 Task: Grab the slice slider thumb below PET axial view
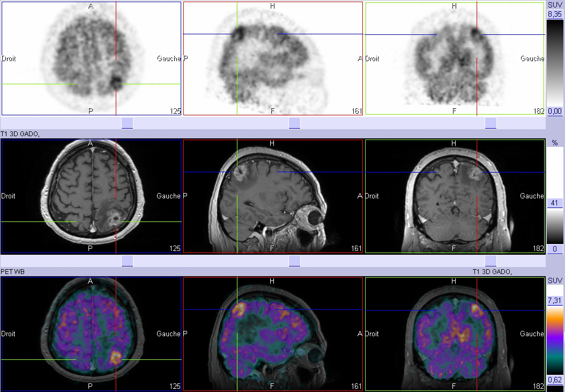(127, 123)
